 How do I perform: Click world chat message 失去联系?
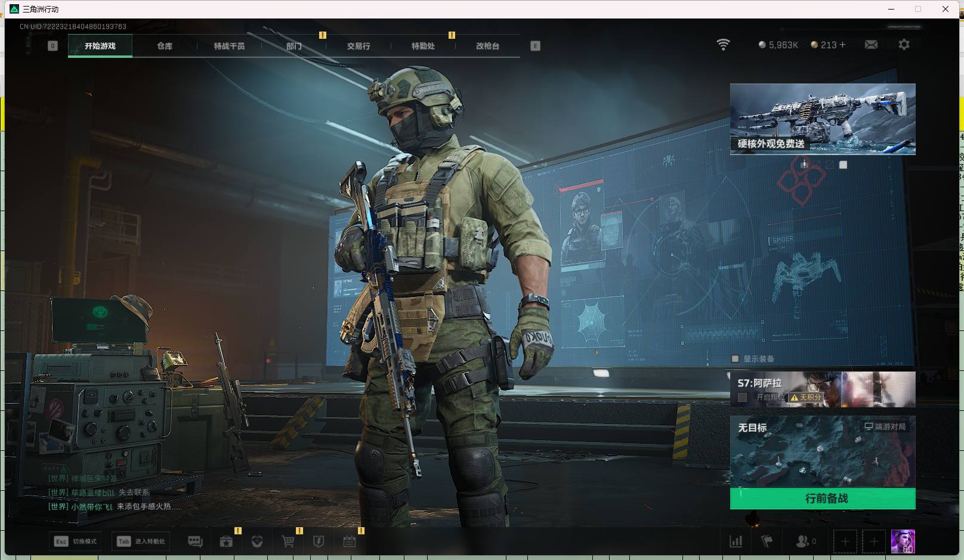point(99,492)
